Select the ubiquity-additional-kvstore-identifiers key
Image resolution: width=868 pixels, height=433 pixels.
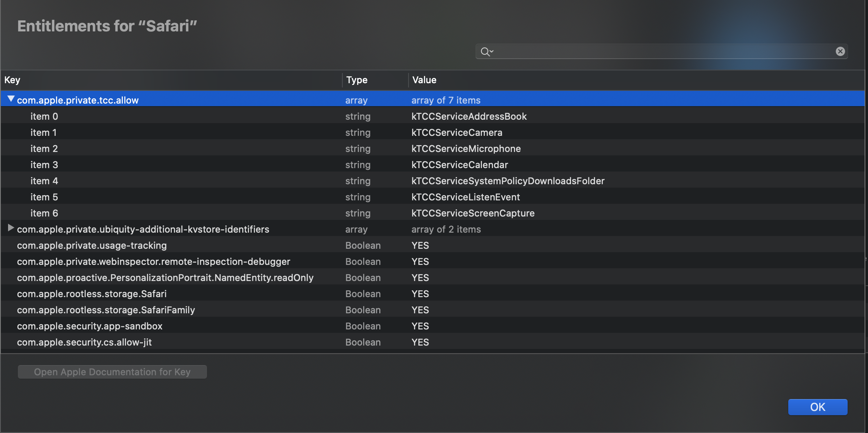[x=143, y=229]
